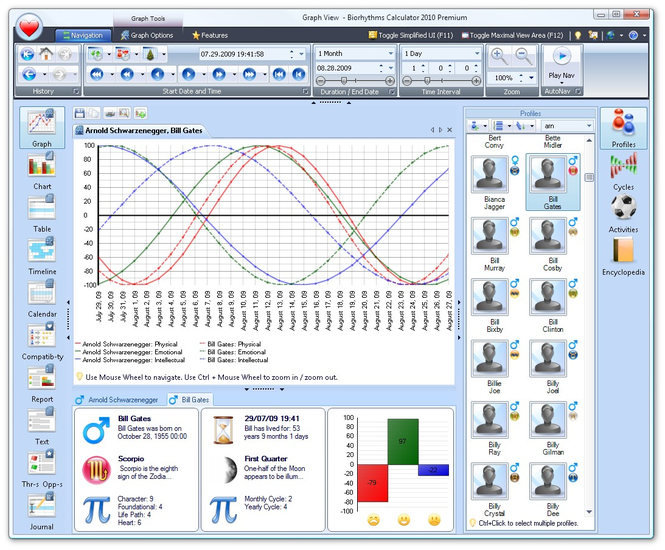
Task: Open the profiles filter dropdown
Action: click(x=589, y=126)
